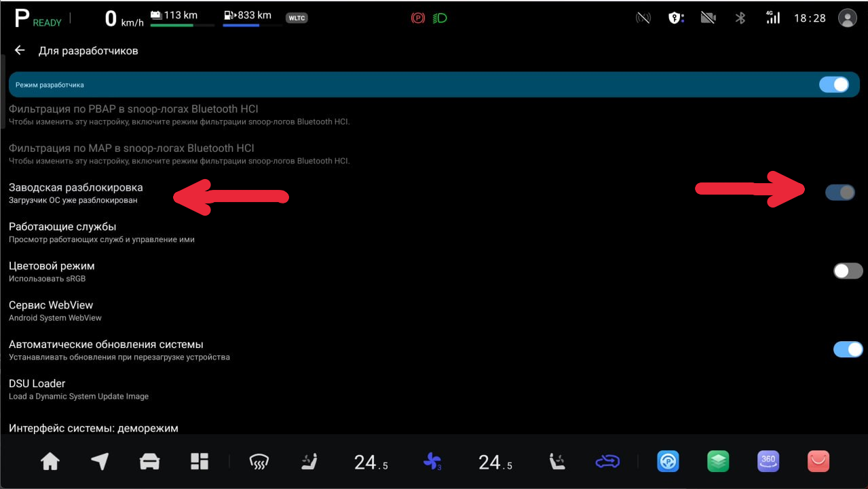Toggle the Заводская разблокировка switch
The image size is (868, 489).
(x=840, y=193)
